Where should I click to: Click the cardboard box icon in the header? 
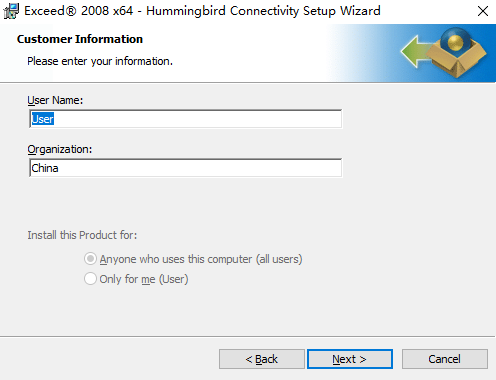tap(457, 59)
